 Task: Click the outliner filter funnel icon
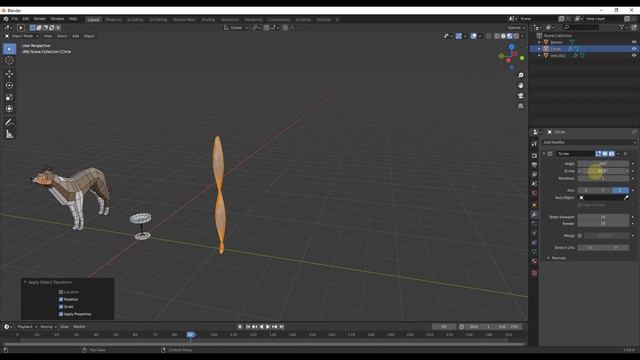(x=622, y=27)
